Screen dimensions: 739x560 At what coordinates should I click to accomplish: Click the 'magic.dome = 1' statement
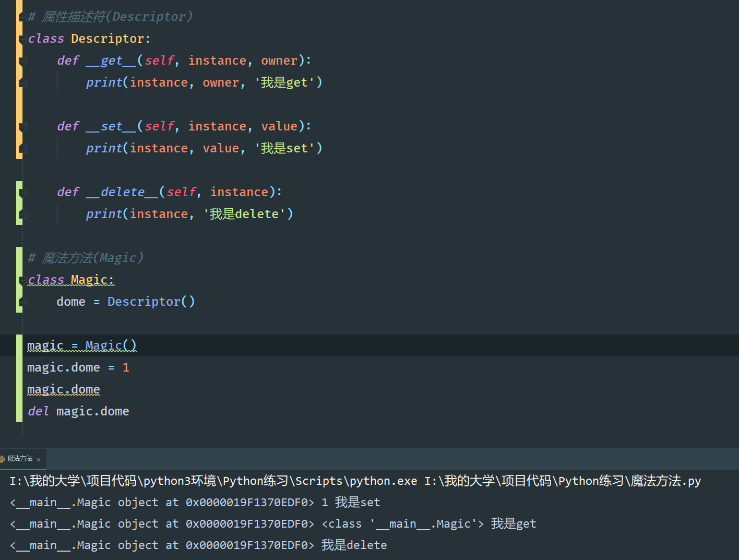point(78,367)
